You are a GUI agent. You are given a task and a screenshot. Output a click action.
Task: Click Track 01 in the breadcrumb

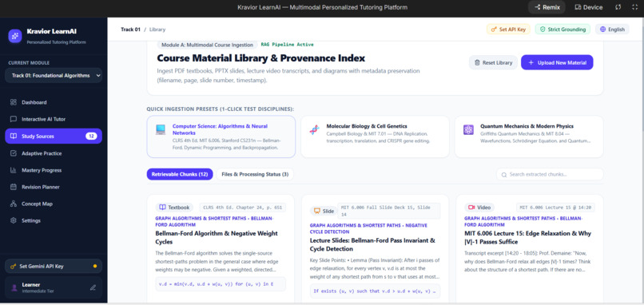130,30
